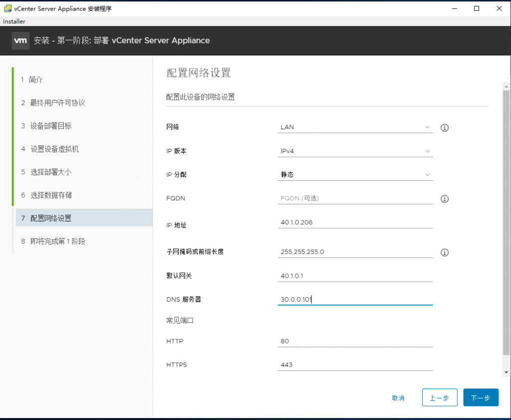Viewport: 511px width, 420px height.
Task: Open the 网络 LAN dropdown
Action: [355, 127]
